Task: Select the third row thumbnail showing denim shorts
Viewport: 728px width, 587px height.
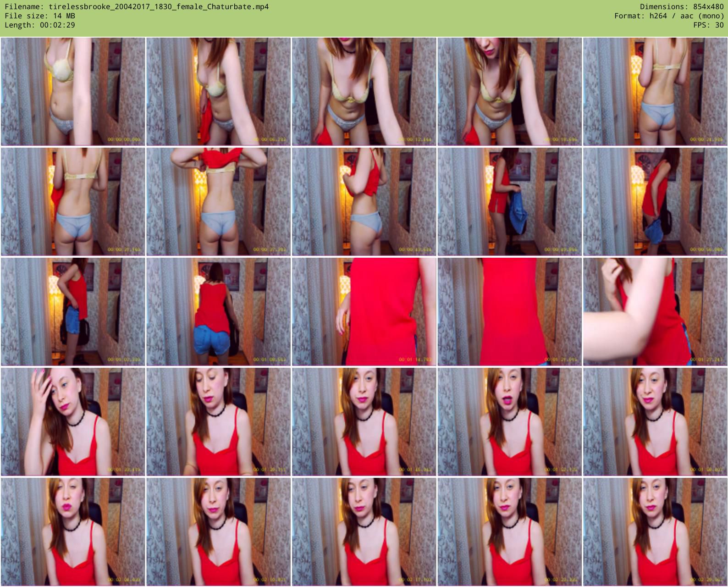Action: point(218,312)
